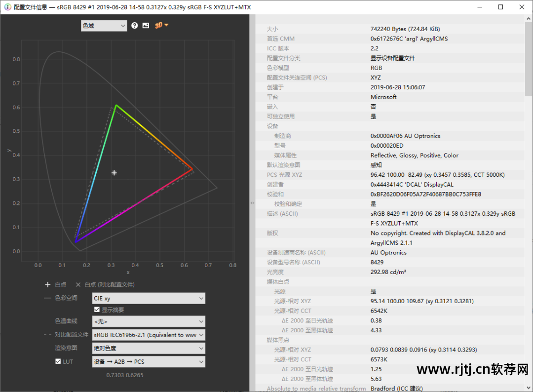Screen dimensions: 533x392
Task: Click the splitter handle between the plot and the info panel
Action: pos(252,203)
